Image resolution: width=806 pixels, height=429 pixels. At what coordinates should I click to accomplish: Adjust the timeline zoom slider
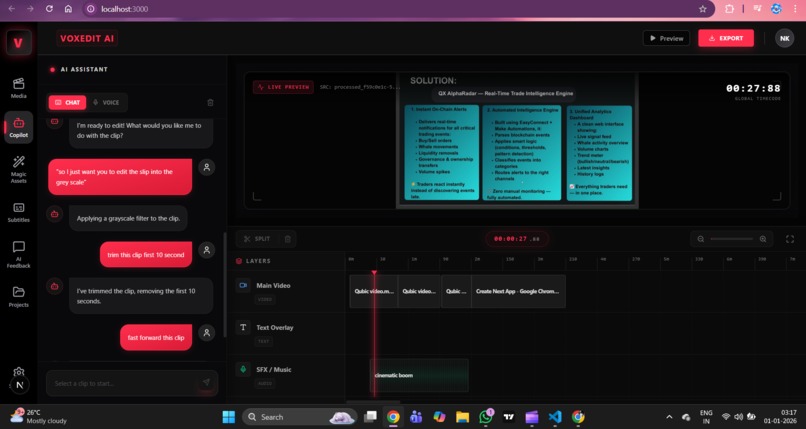pos(731,239)
